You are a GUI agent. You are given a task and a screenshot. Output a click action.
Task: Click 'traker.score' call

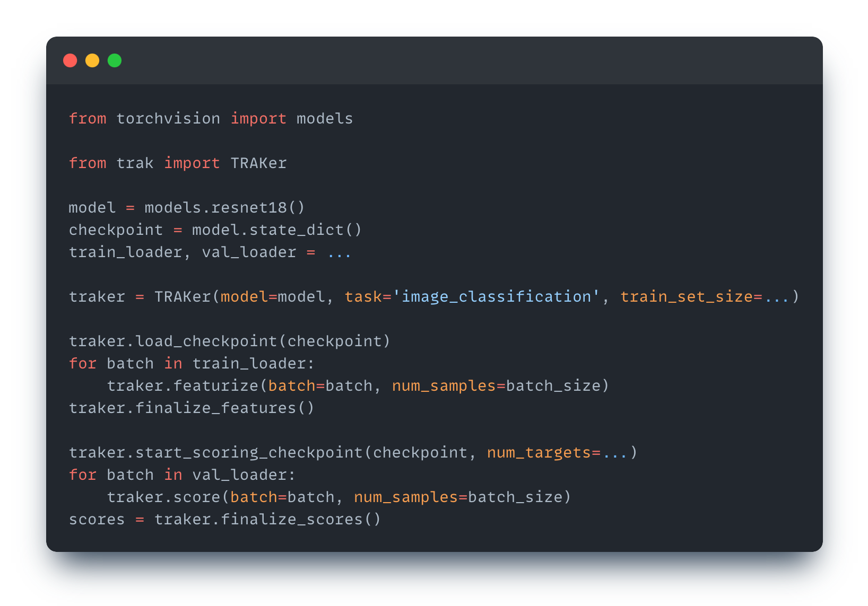click(x=163, y=497)
